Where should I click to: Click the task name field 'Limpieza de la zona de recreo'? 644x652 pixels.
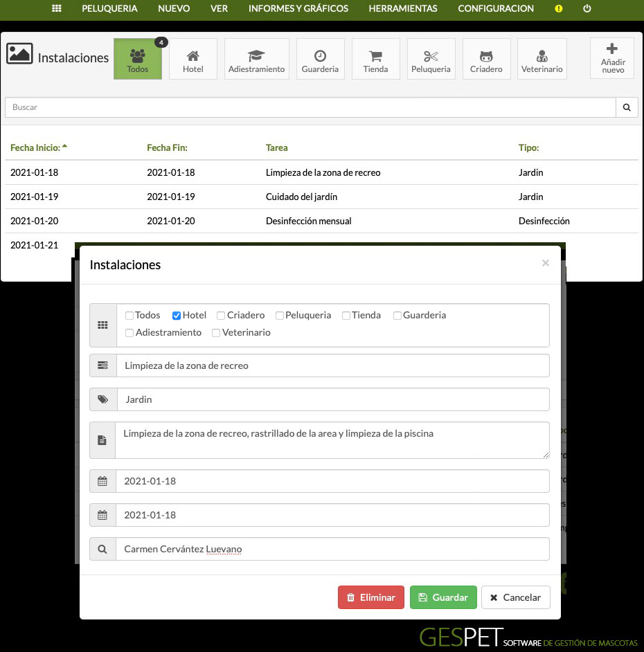333,365
